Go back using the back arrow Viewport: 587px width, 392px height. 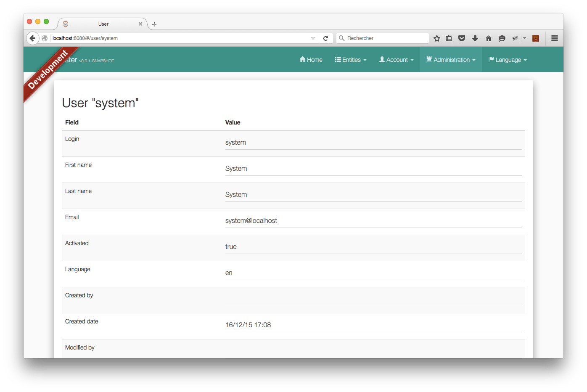tap(33, 38)
